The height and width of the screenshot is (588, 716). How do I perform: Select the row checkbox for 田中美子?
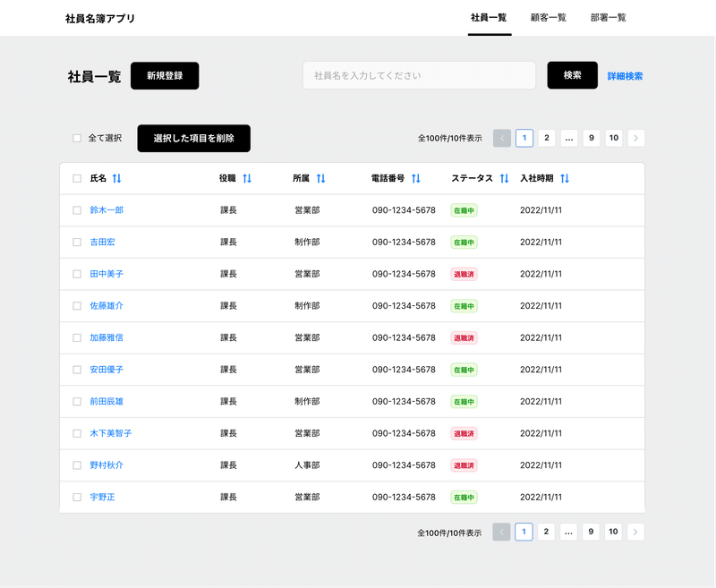[77, 275]
